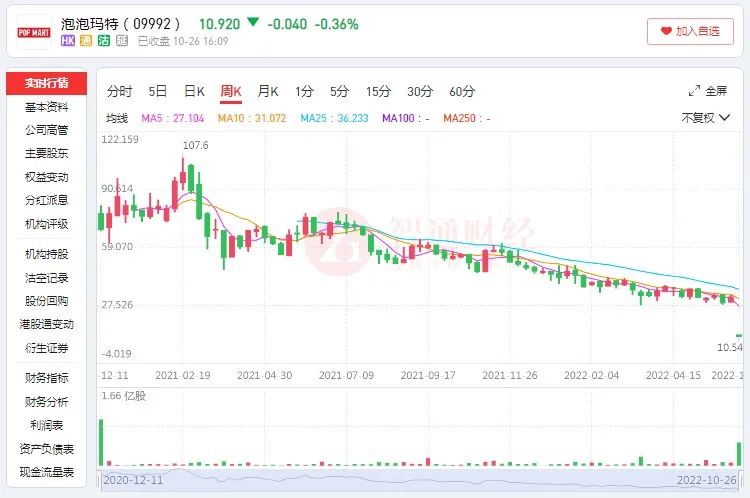Click the green 沽 badge icon
This screenshot has width=750, height=498.
tap(104, 41)
